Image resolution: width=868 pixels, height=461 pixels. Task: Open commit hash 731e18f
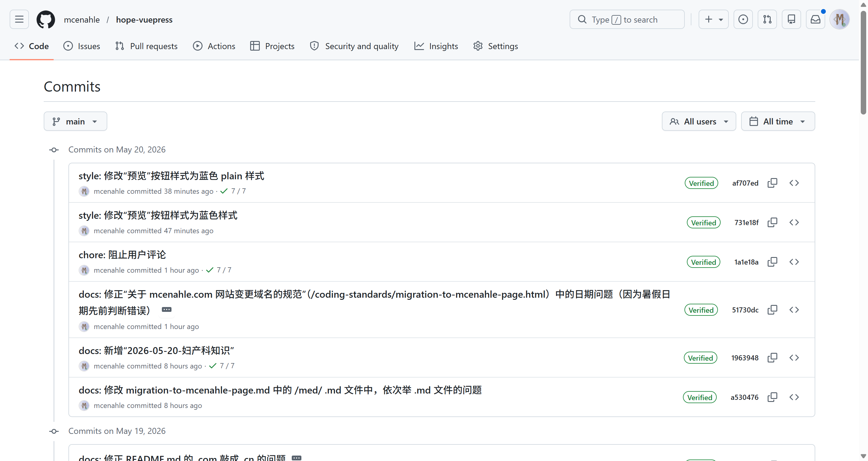pyautogui.click(x=746, y=222)
